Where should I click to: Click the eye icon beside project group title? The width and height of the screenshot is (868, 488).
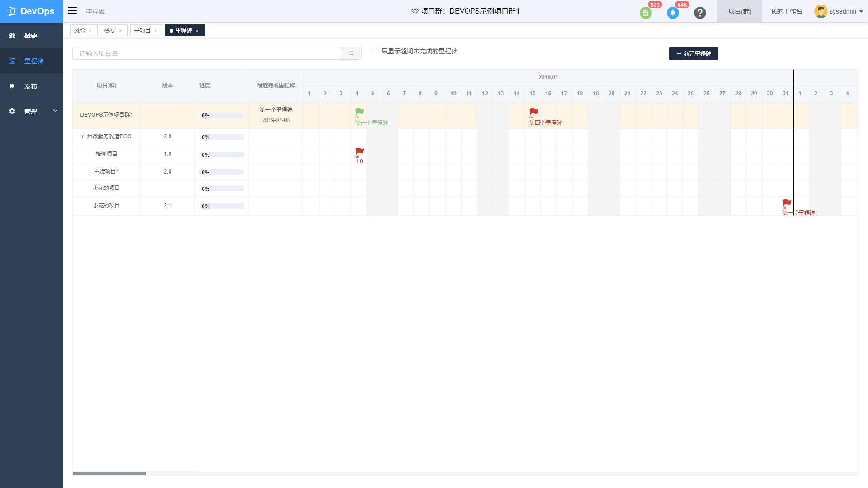pyautogui.click(x=415, y=11)
